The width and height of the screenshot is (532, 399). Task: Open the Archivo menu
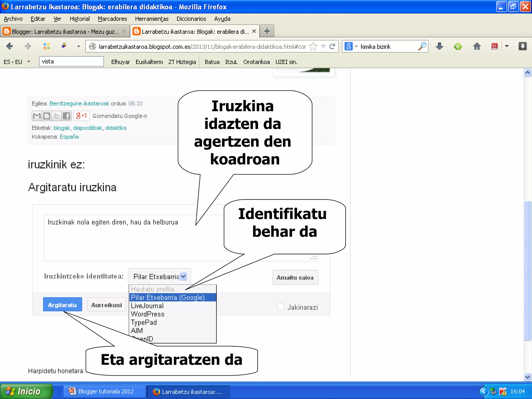13,19
